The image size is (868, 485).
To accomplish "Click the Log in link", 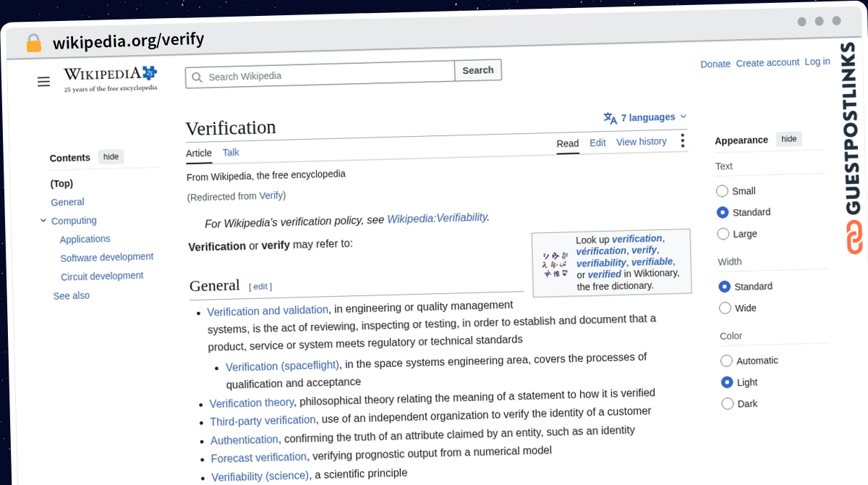I will point(817,62).
